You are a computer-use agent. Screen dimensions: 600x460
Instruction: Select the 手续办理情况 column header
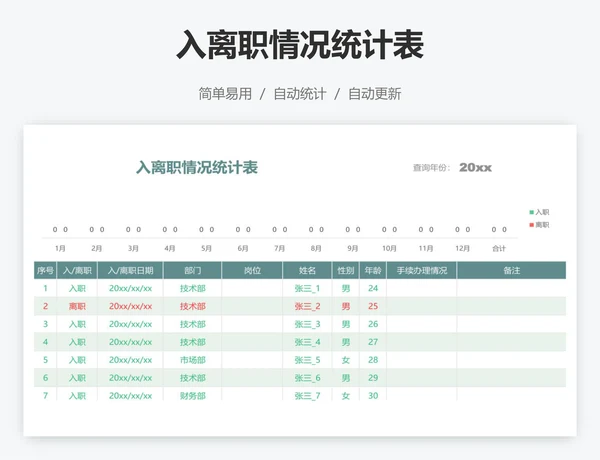[422, 271]
